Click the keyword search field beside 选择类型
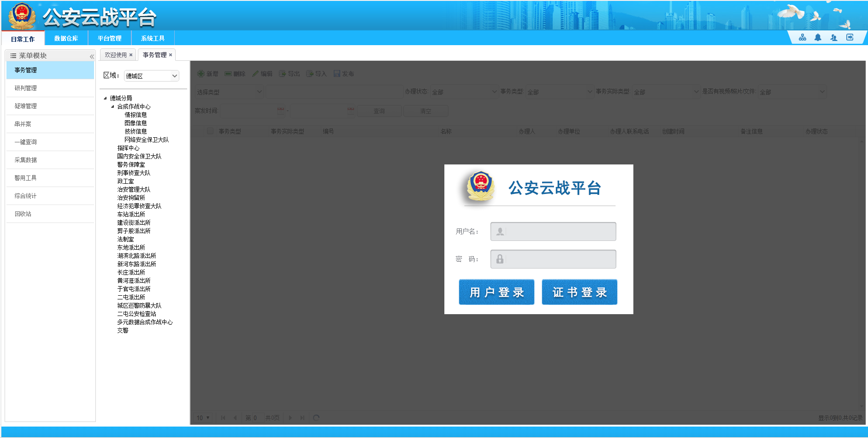 pos(335,92)
